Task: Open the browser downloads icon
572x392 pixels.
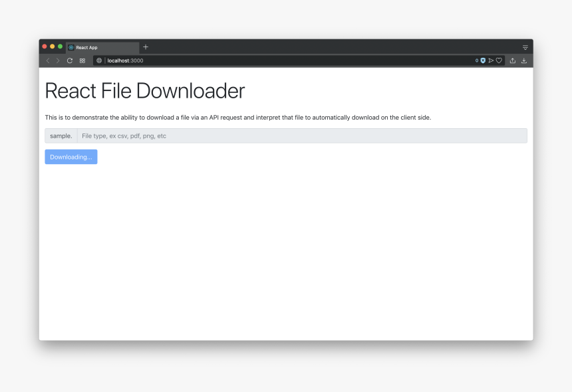Action: click(524, 60)
